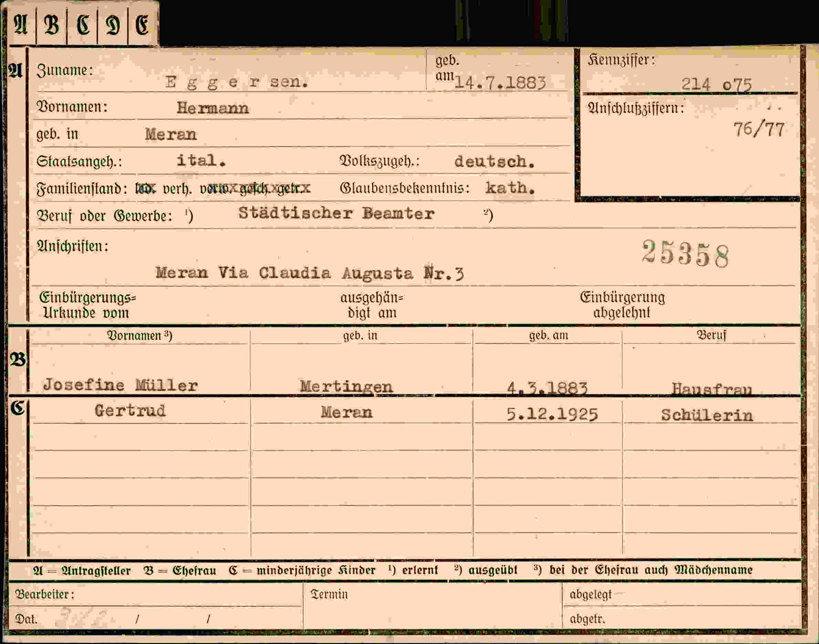Click the "Vornamen:" label in section A

tap(72, 107)
